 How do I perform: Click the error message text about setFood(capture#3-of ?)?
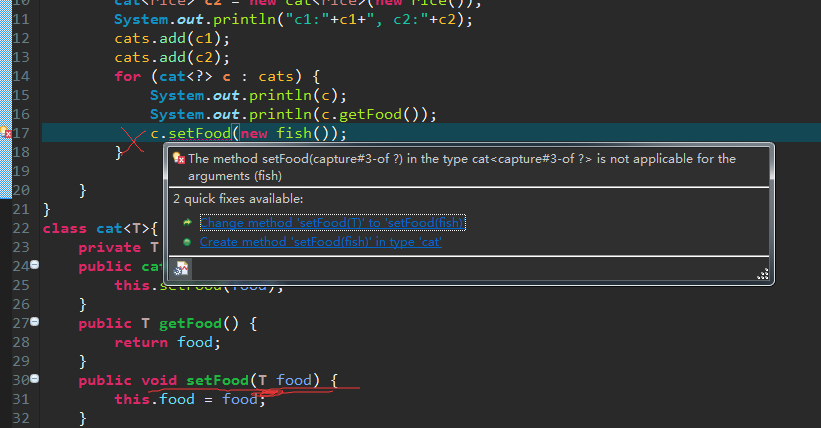[x=462, y=167]
